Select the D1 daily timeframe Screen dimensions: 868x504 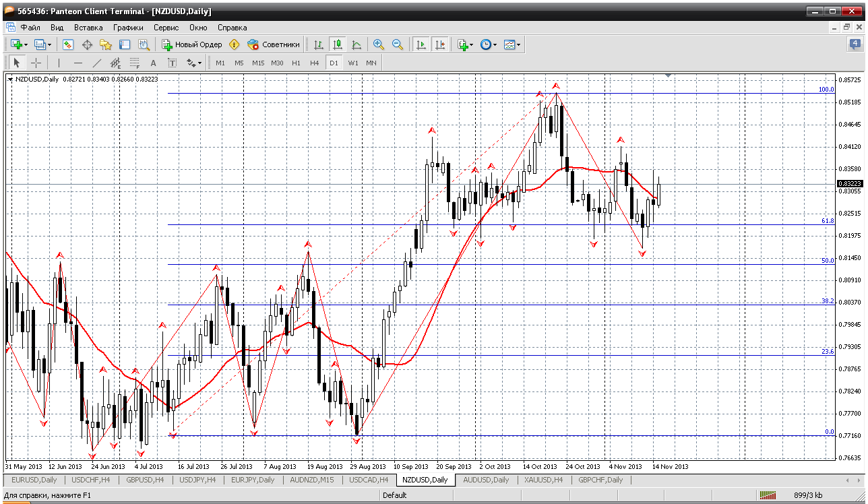[x=334, y=63]
